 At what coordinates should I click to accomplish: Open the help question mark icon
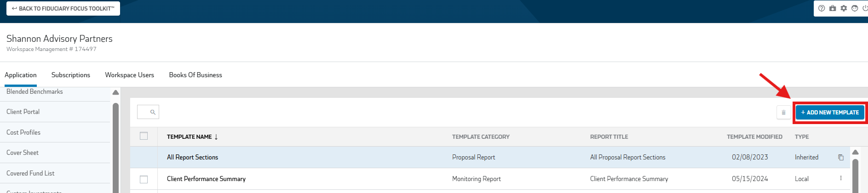822,8
